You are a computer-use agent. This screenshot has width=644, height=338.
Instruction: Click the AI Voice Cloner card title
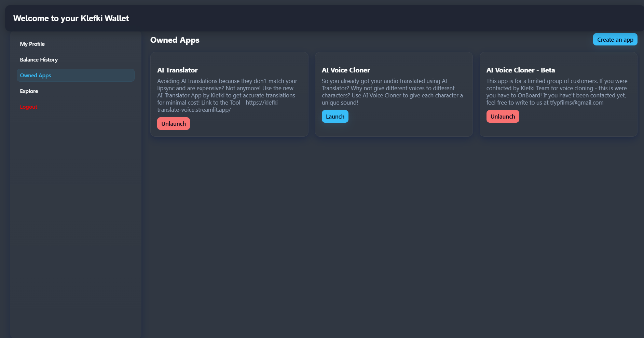click(x=346, y=70)
